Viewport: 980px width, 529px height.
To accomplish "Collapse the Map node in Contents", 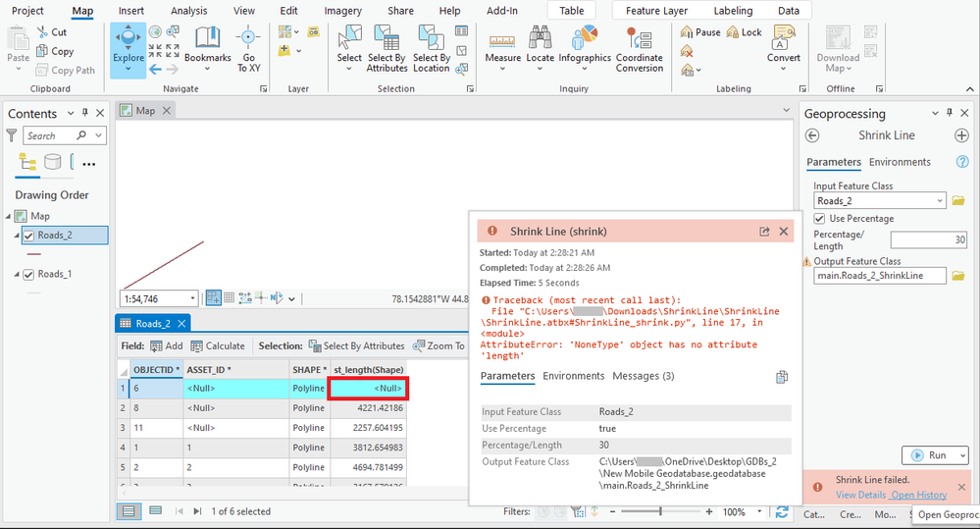I will (x=9, y=217).
